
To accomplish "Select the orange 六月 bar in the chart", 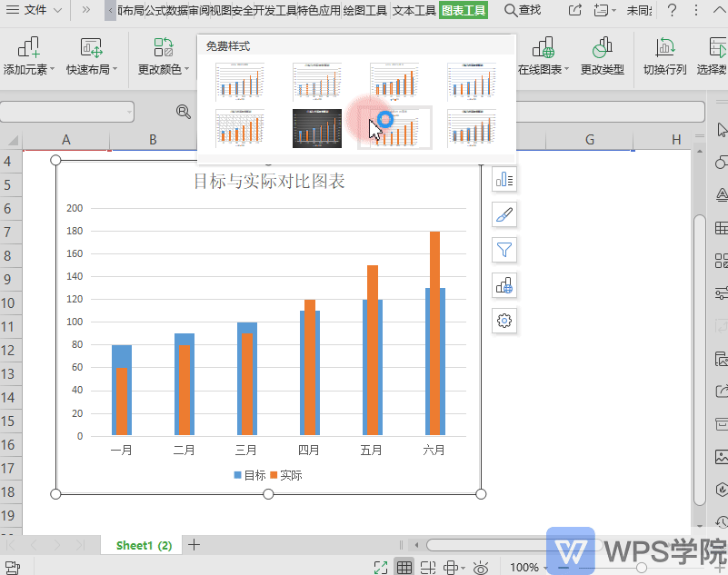I will [x=435, y=332].
